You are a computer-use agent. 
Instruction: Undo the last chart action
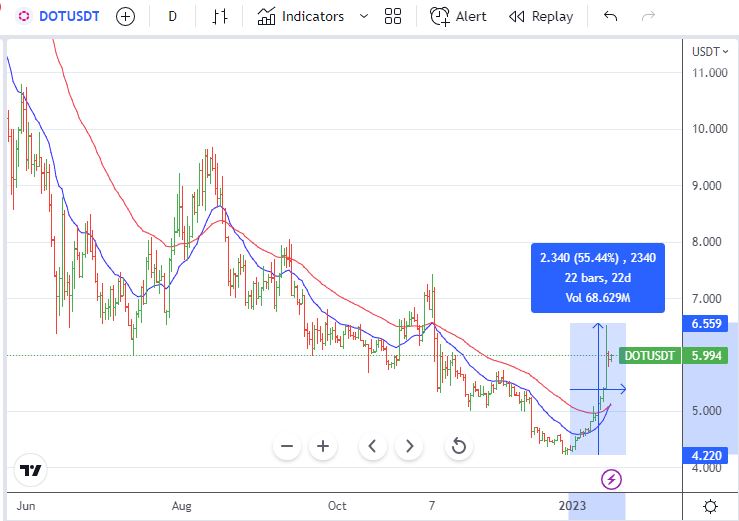pos(610,17)
